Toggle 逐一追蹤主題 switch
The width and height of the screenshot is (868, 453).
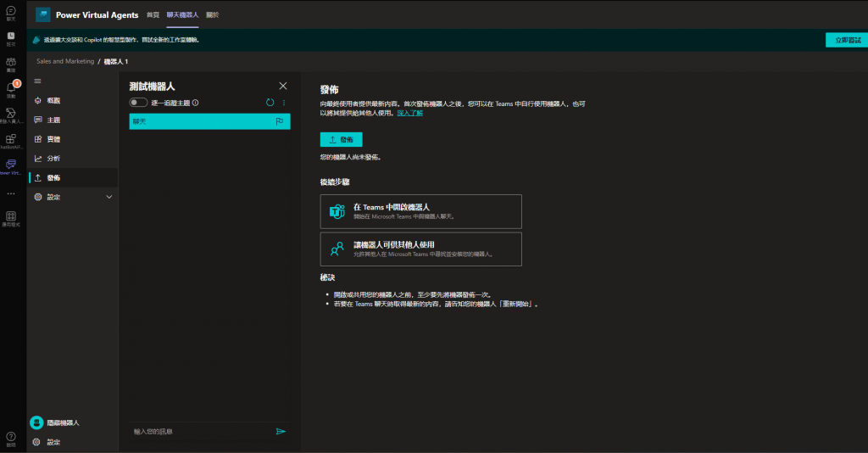138,103
